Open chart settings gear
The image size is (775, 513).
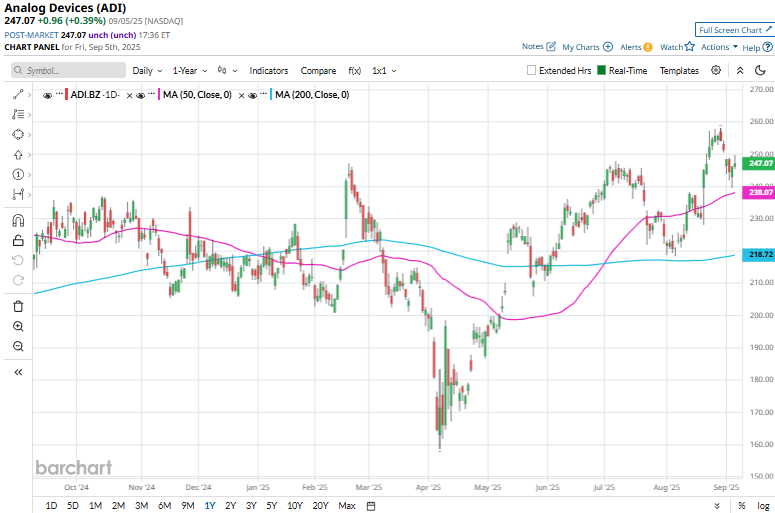716,70
